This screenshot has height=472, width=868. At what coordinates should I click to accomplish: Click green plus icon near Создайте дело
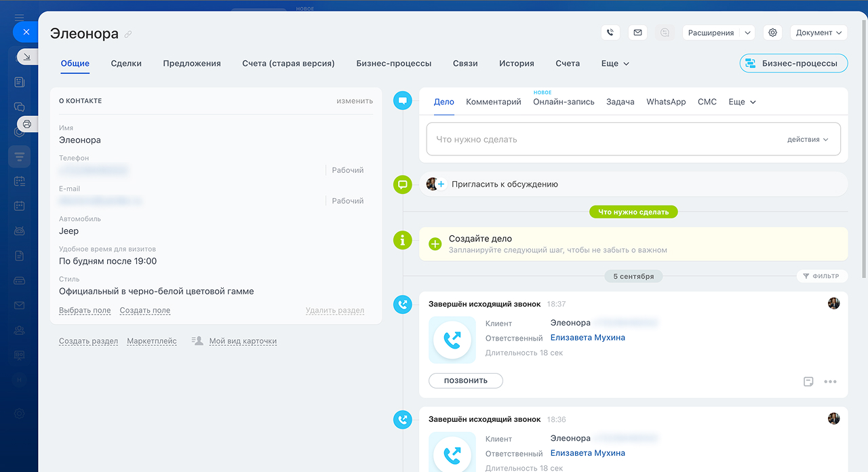coord(435,244)
